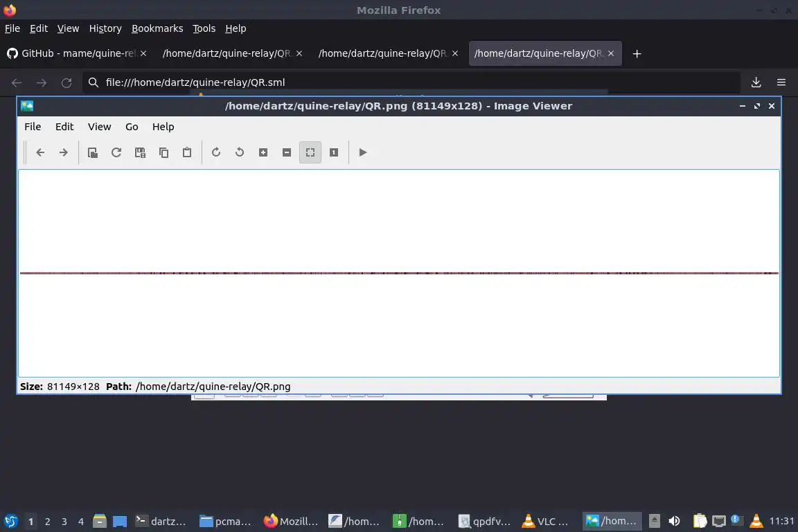Click the taskbar clock showing 11:31
Viewport: 798px width, 532px height.
pos(781,522)
